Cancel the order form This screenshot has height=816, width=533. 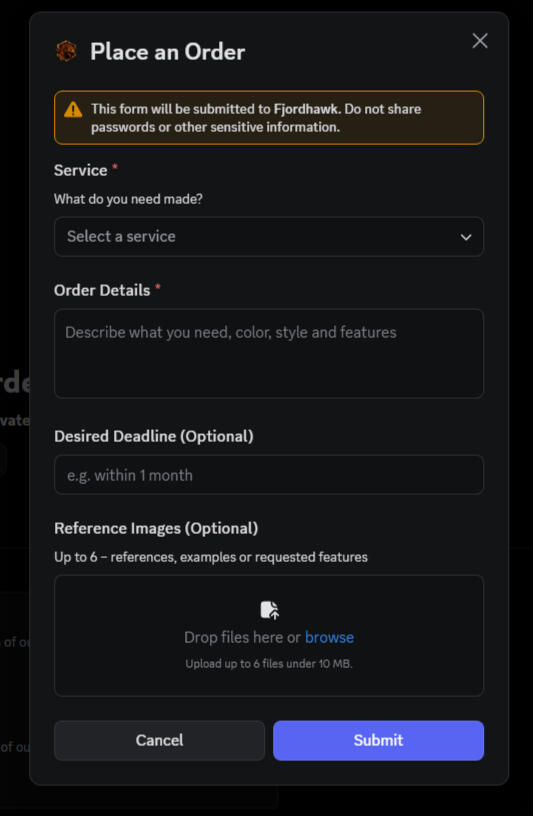[x=159, y=740]
